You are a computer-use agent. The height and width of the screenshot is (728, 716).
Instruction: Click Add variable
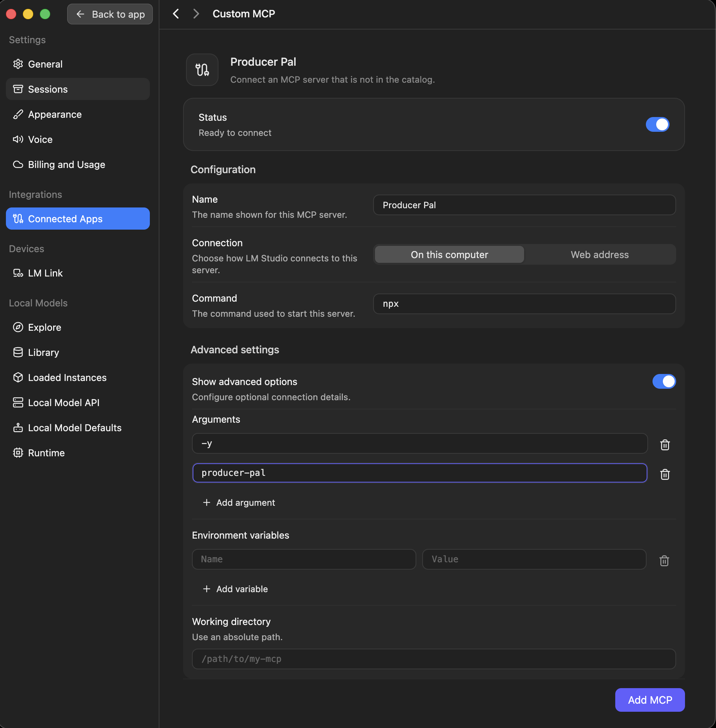click(x=235, y=589)
